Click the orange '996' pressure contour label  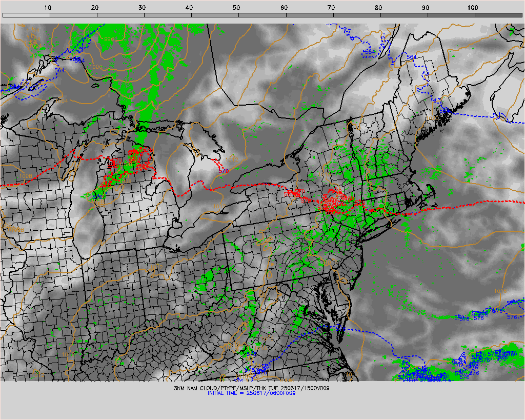point(109,39)
